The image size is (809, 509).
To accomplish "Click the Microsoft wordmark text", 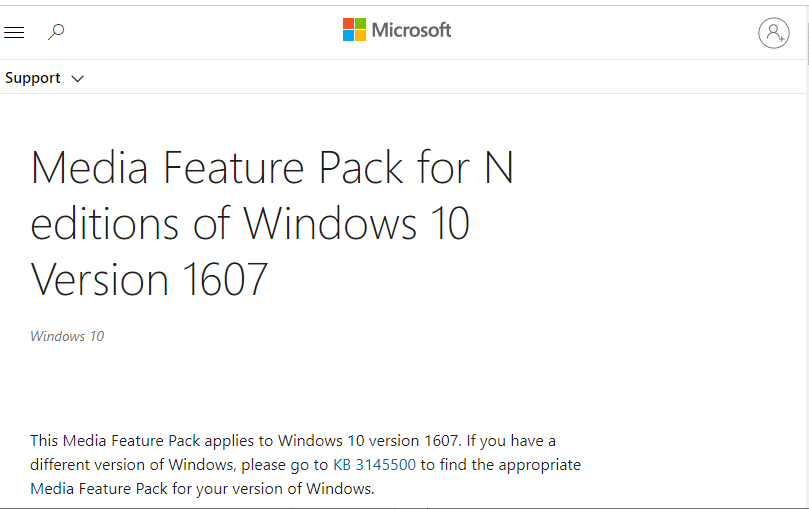I will 411,30.
